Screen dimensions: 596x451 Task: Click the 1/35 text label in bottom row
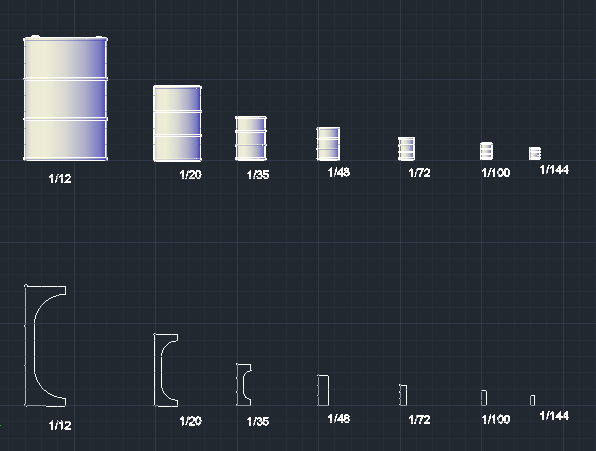258,421
